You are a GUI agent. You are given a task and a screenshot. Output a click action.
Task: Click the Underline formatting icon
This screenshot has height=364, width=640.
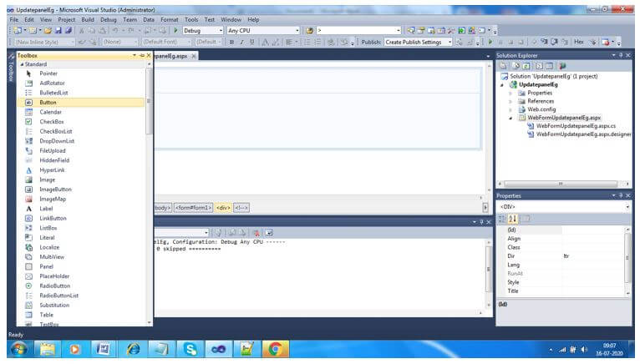coord(251,42)
